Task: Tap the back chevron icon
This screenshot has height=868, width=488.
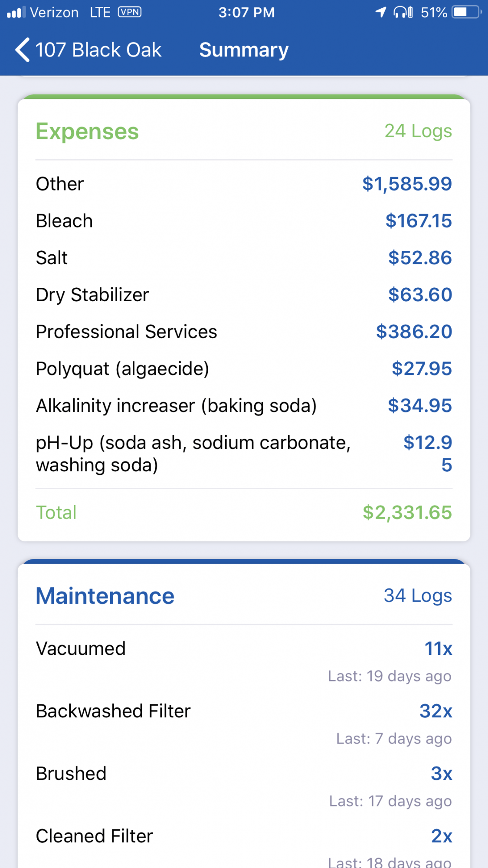Action: pos(23,50)
